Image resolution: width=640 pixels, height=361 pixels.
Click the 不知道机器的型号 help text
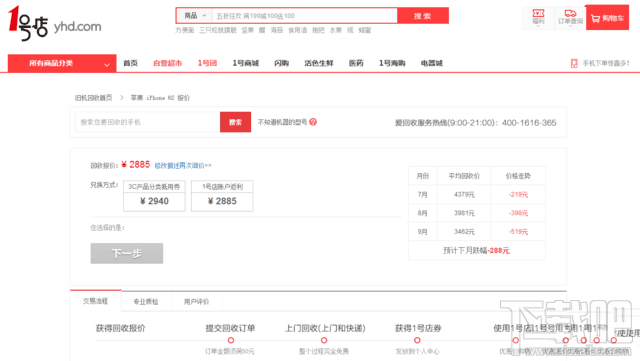[282, 122]
